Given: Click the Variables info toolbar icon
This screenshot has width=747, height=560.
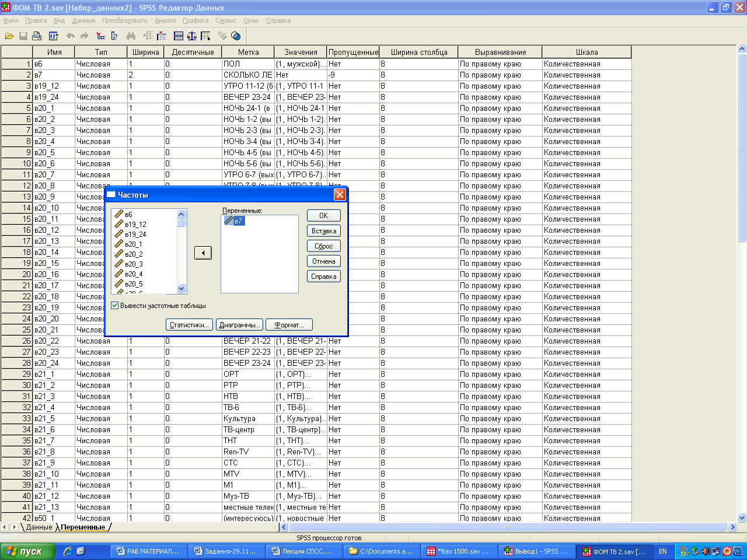Looking at the screenshot, I should 114,36.
